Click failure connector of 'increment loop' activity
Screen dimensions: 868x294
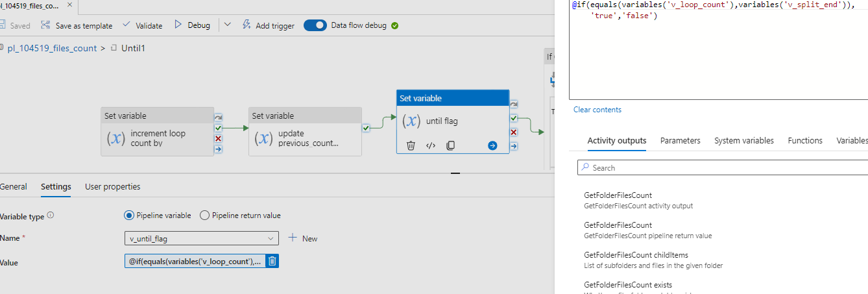(219, 138)
